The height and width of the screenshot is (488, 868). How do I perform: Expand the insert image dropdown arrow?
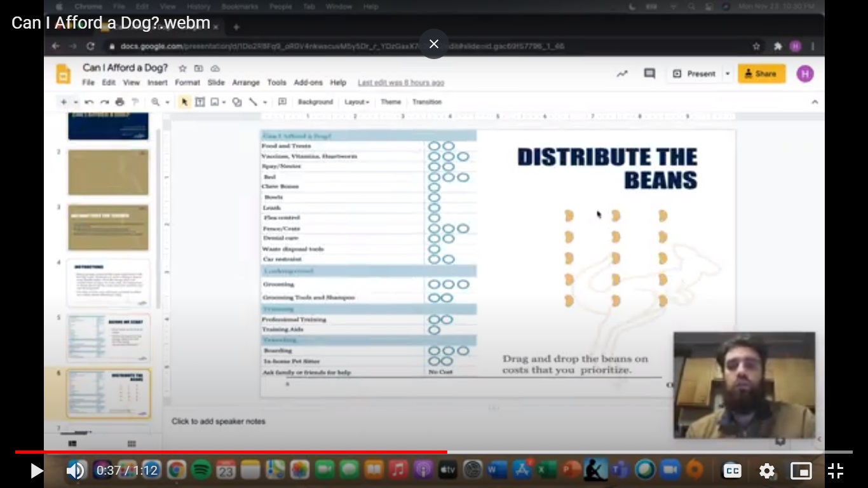pos(224,102)
